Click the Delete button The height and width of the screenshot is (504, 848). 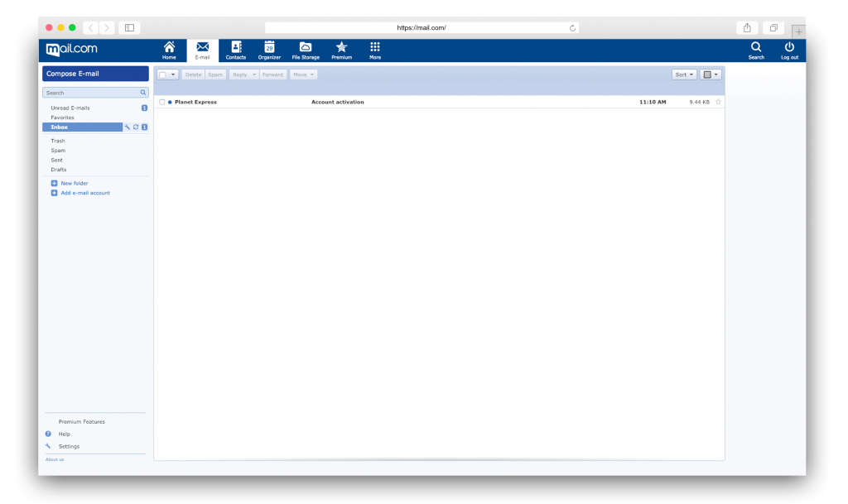click(193, 74)
